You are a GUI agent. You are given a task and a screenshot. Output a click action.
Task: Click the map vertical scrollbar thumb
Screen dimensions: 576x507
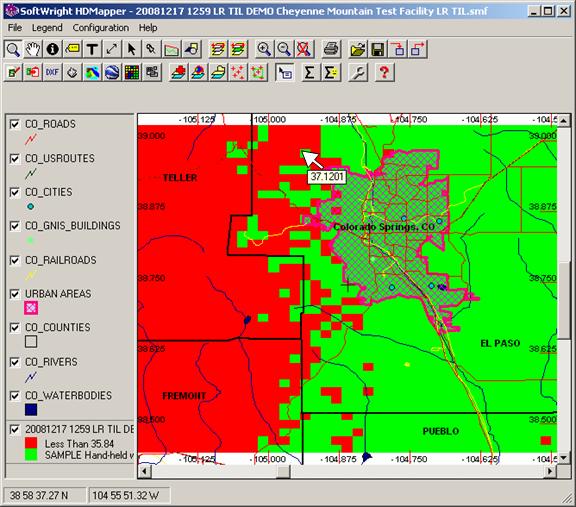pos(564,300)
